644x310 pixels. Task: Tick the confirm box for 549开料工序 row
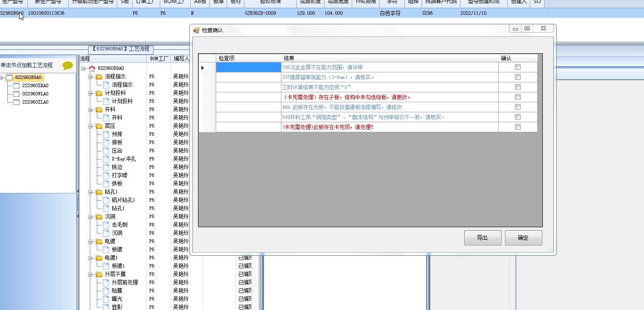tap(518, 117)
